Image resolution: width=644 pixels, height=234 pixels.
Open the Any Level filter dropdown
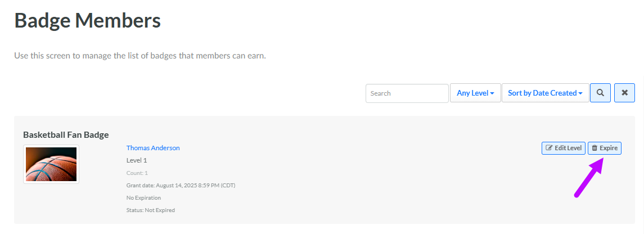475,93
